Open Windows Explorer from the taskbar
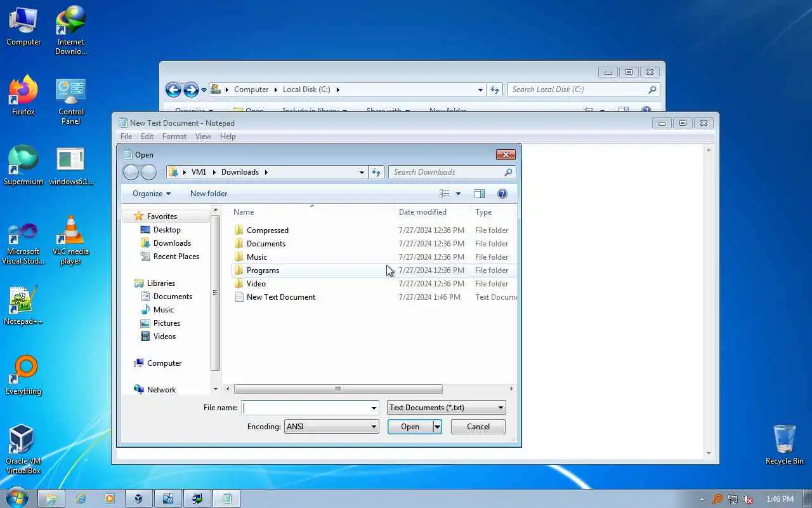The width and height of the screenshot is (812, 508). point(51,498)
